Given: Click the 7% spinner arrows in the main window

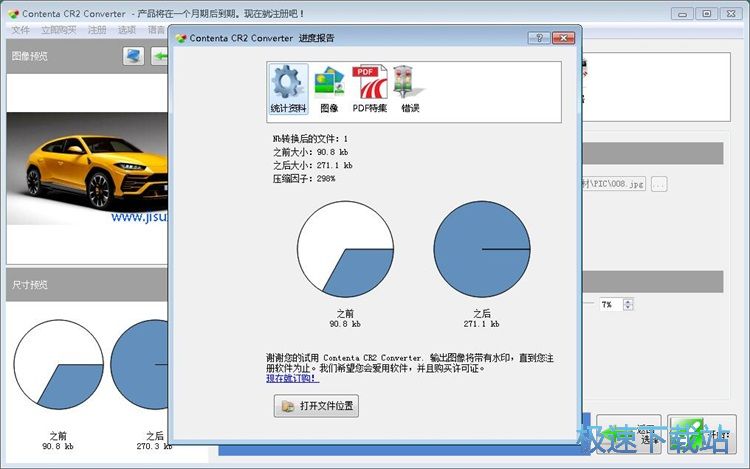Looking at the screenshot, I should coord(629,304).
